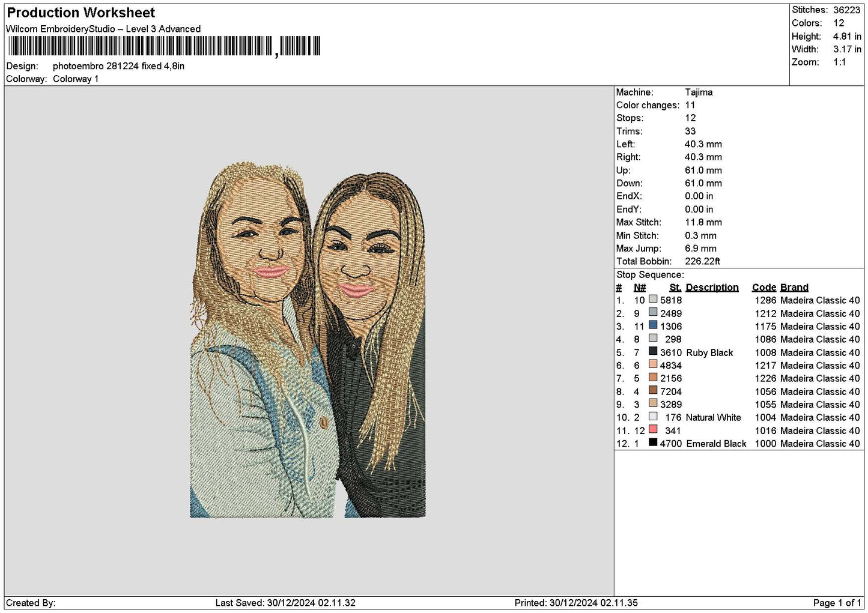Click the color swatch for thread 5818

click(653, 300)
